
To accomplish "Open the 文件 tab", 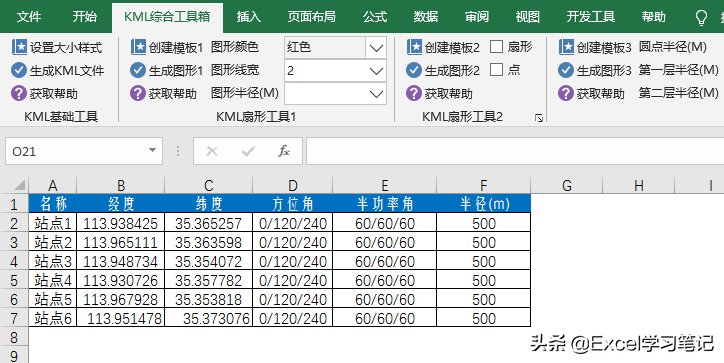I will click(29, 17).
